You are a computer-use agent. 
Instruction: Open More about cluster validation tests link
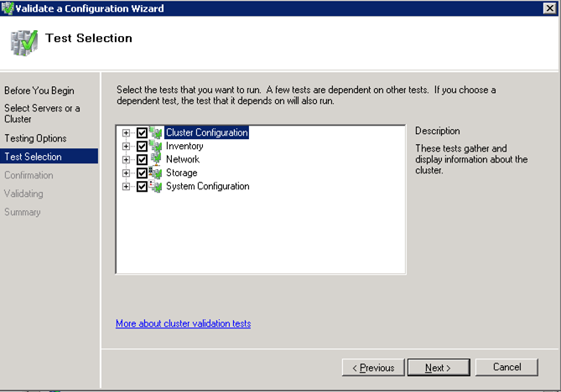(183, 323)
